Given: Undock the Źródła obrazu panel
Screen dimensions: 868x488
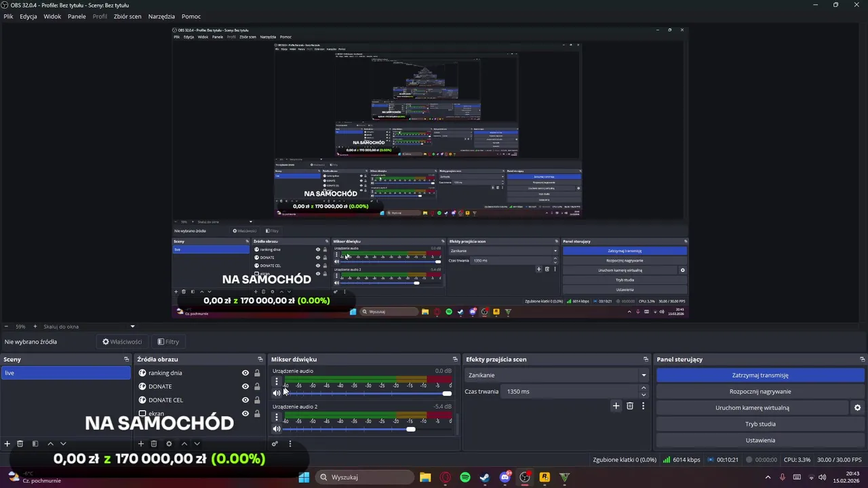Looking at the screenshot, I should (x=260, y=359).
